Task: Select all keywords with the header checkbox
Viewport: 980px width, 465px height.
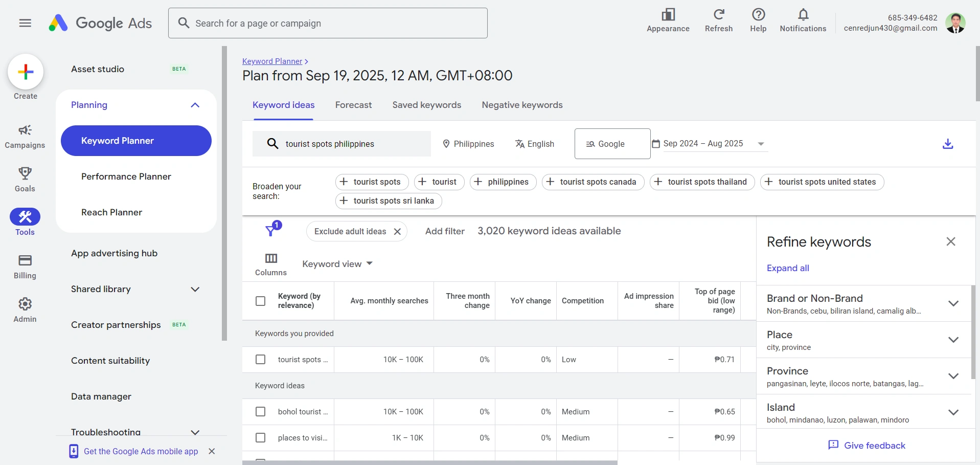Action: click(260, 301)
